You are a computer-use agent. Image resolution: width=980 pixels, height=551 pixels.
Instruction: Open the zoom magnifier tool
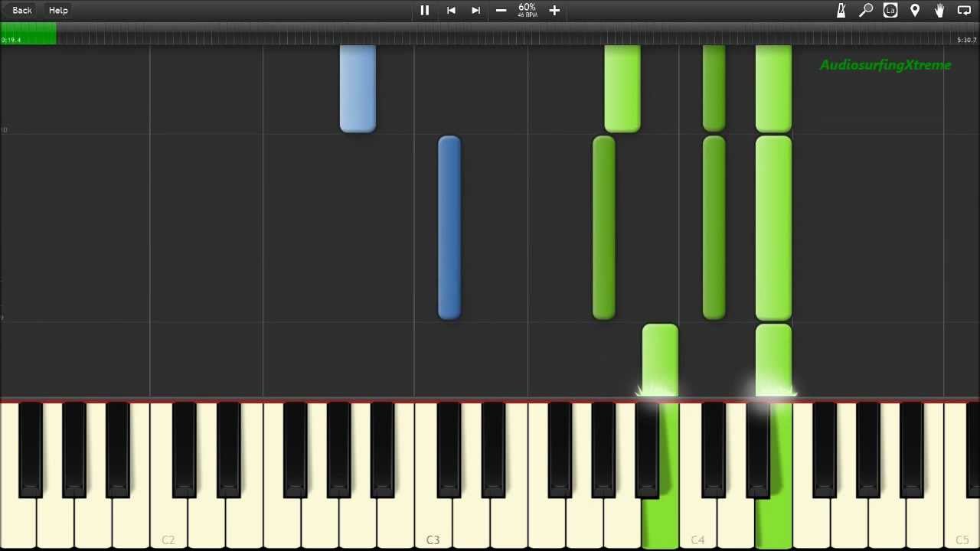(x=866, y=11)
